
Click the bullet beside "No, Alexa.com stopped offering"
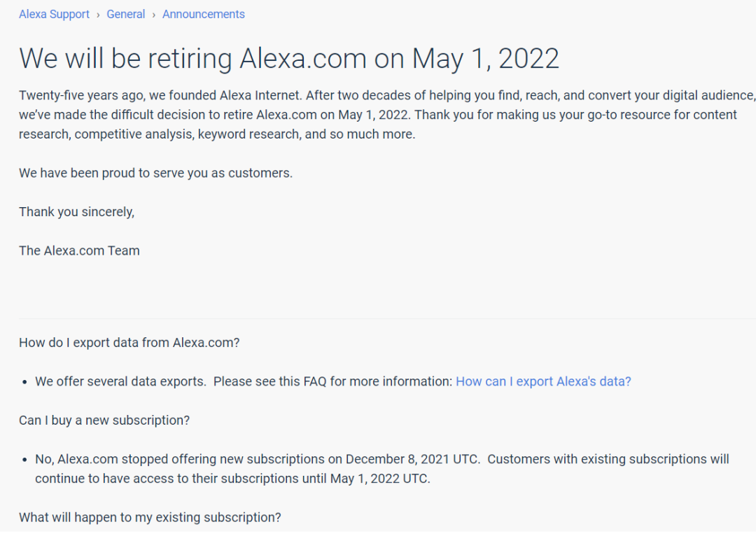[x=25, y=460]
